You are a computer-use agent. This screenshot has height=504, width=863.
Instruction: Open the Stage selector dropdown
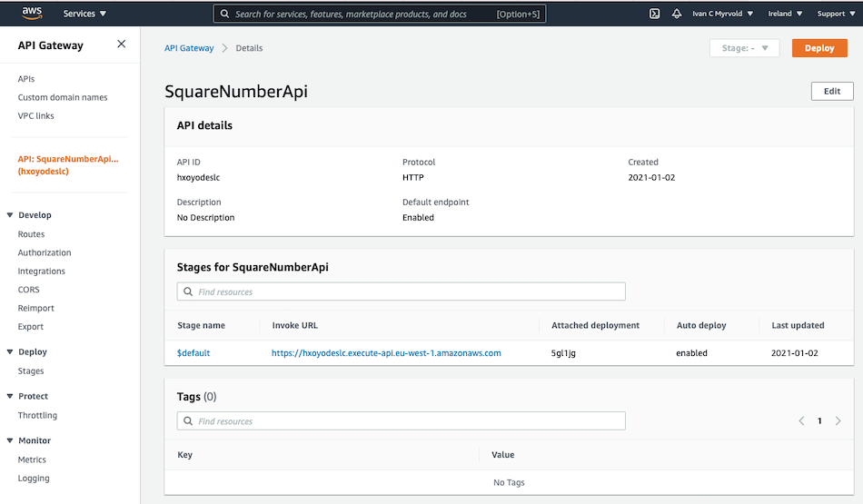tap(744, 48)
